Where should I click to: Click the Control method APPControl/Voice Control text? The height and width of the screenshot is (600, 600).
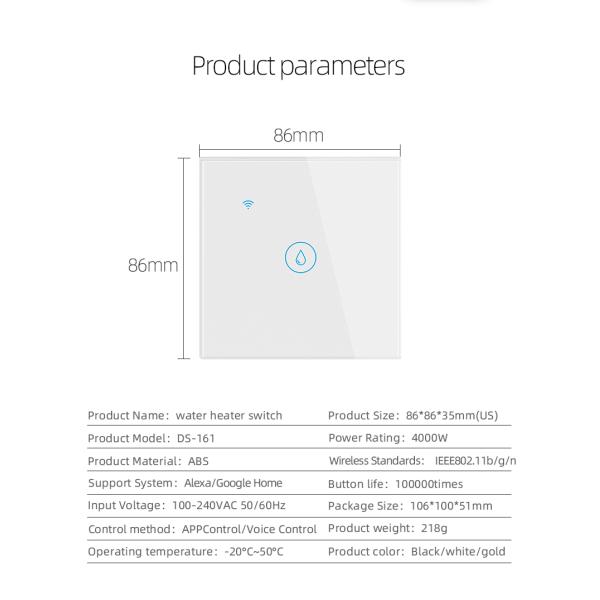click(x=202, y=529)
